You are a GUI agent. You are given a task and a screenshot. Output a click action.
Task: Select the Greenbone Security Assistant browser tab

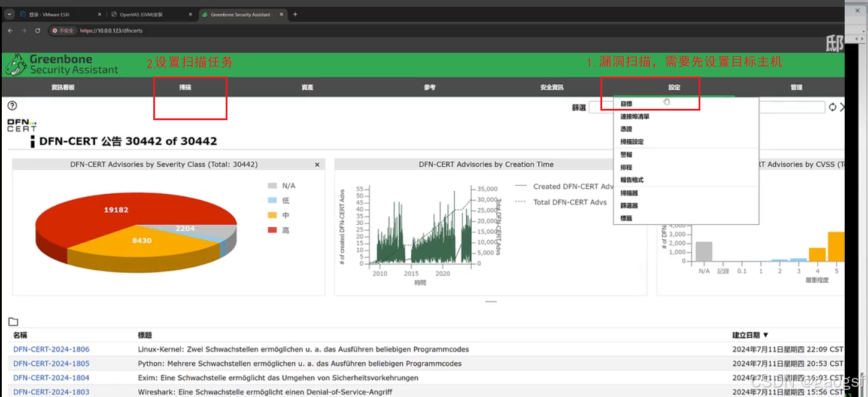point(241,14)
